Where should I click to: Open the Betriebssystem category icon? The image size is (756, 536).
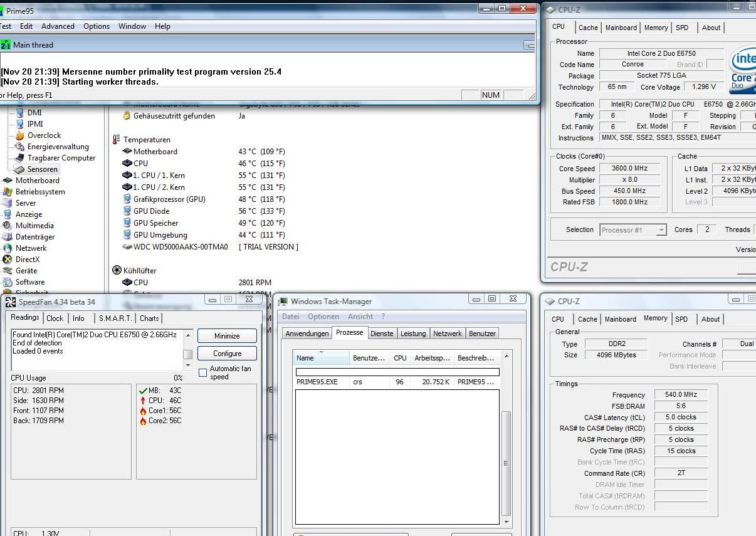coord(8,192)
